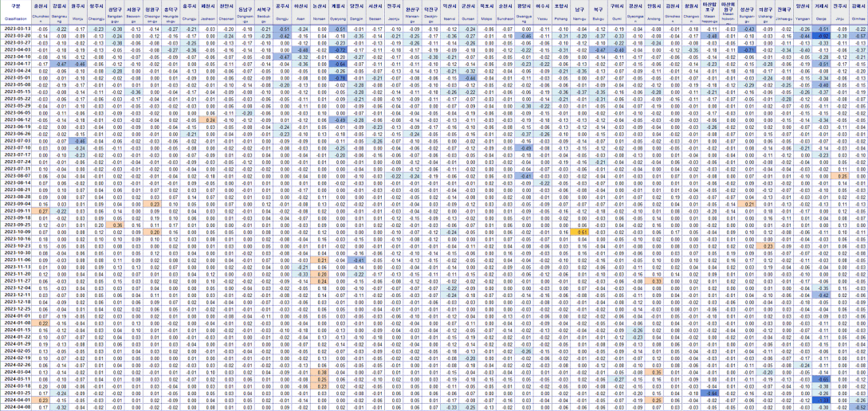Click the 2024-04-08 date row label

pos(16,406)
